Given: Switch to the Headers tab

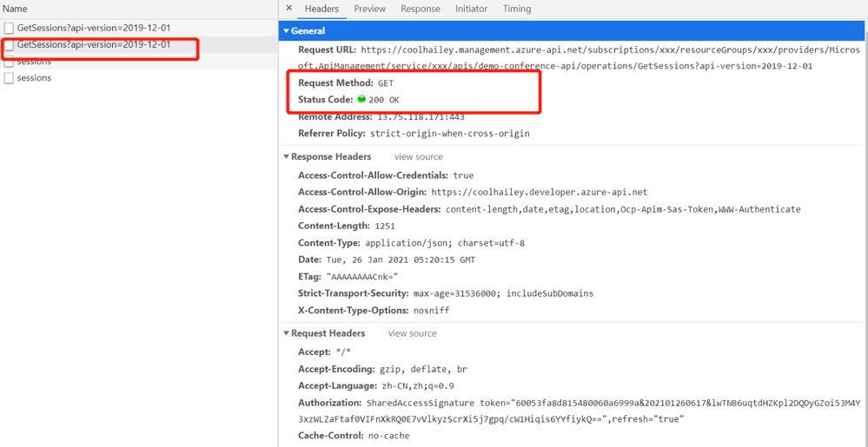Looking at the screenshot, I should [321, 9].
